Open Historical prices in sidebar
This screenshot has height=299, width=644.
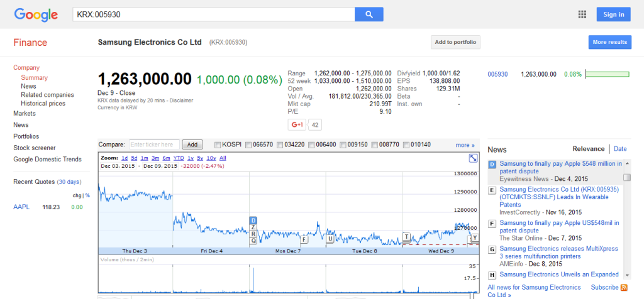click(x=43, y=104)
